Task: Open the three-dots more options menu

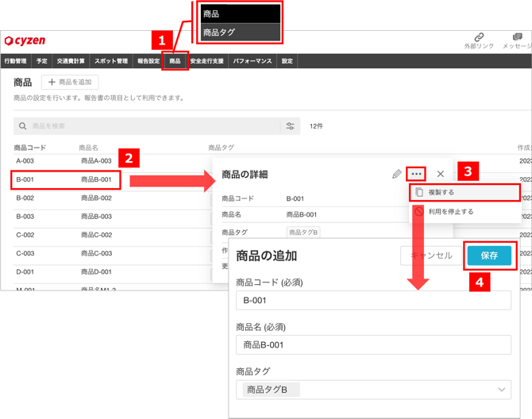Action: [x=416, y=174]
